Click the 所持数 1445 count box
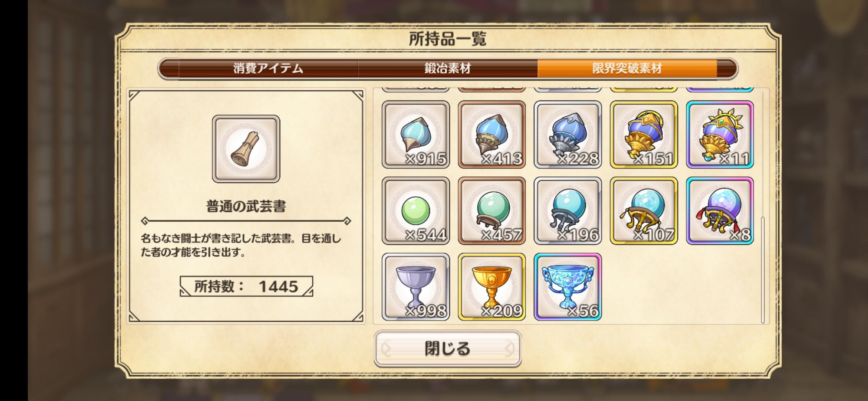Image resolution: width=868 pixels, height=401 pixels. click(246, 286)
